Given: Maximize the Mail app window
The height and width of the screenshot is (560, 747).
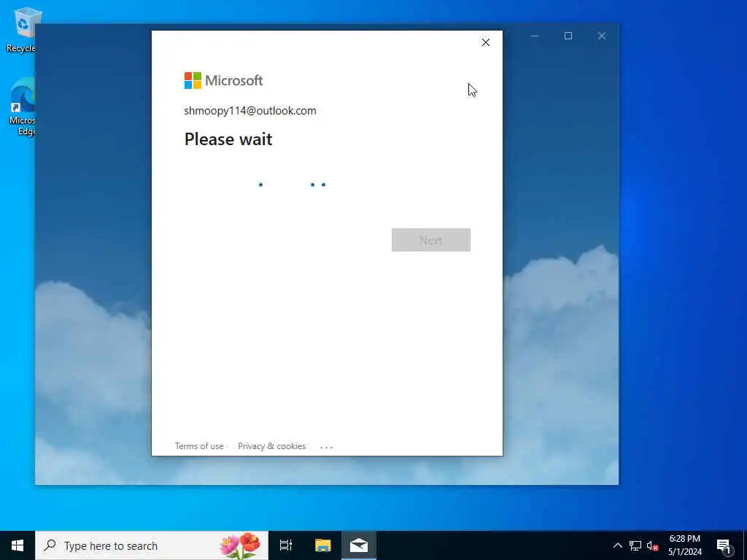Looking at the screenshot, I should click(x=568, y=36).
